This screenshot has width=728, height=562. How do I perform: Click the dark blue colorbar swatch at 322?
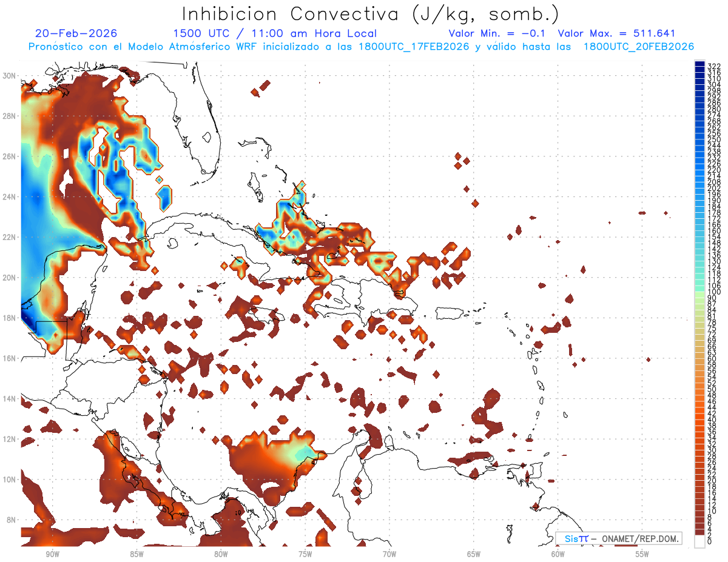tap(699, 64)
